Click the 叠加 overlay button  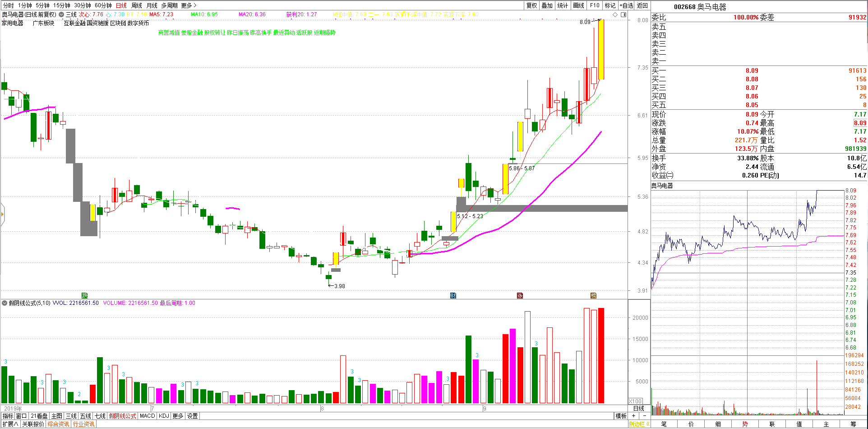tap(547, 5)
